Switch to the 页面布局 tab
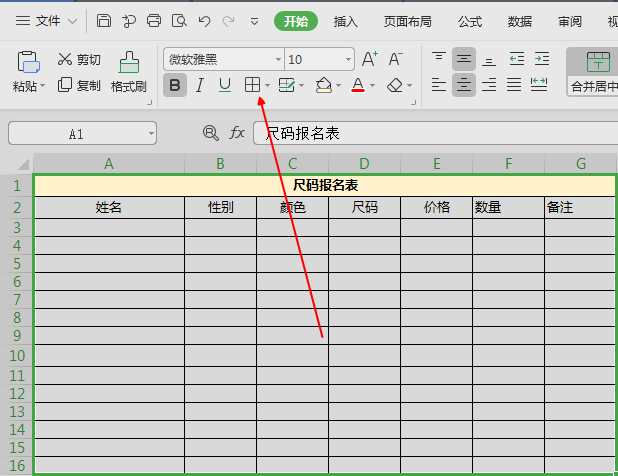 click(408, 21)
